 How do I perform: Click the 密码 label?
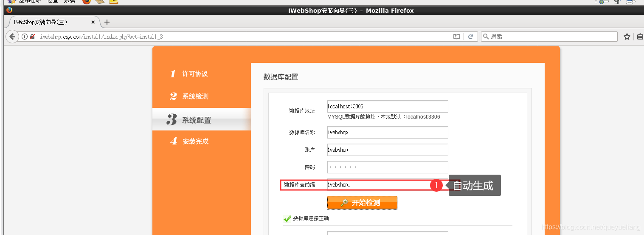[309, 167]
